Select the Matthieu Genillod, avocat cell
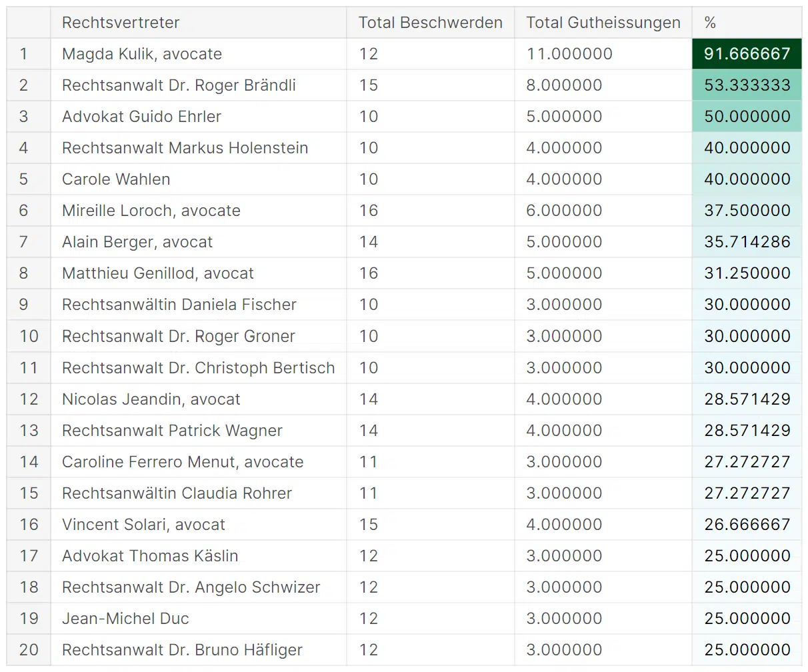Image resolution: width=808 pixels, height=672 pixels. pos(158,273)
